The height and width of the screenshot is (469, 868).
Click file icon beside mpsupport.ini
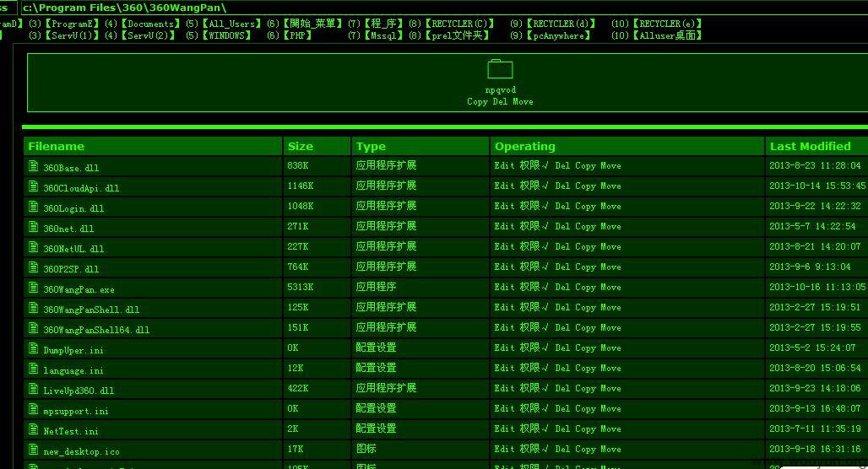pyautogui.click(x=34, y=409)
